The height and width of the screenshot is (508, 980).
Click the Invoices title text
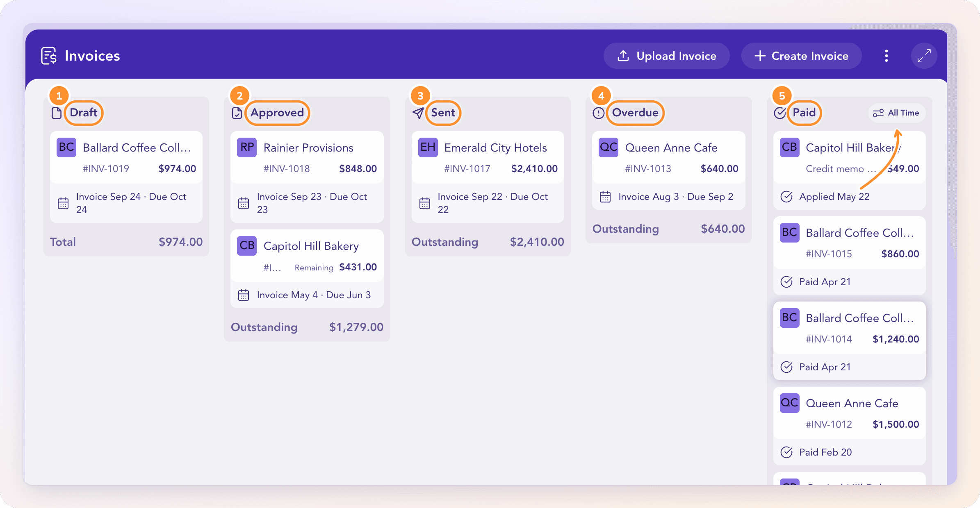point(92,56)
